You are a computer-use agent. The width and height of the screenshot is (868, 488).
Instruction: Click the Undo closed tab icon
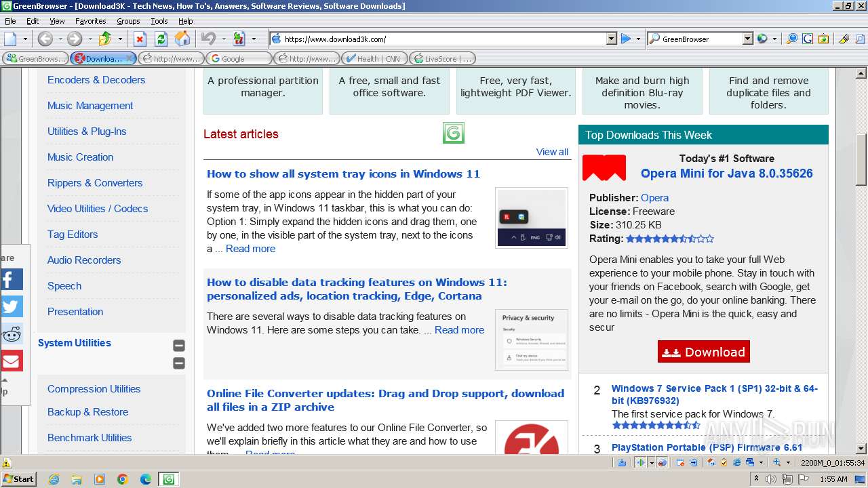209,39
